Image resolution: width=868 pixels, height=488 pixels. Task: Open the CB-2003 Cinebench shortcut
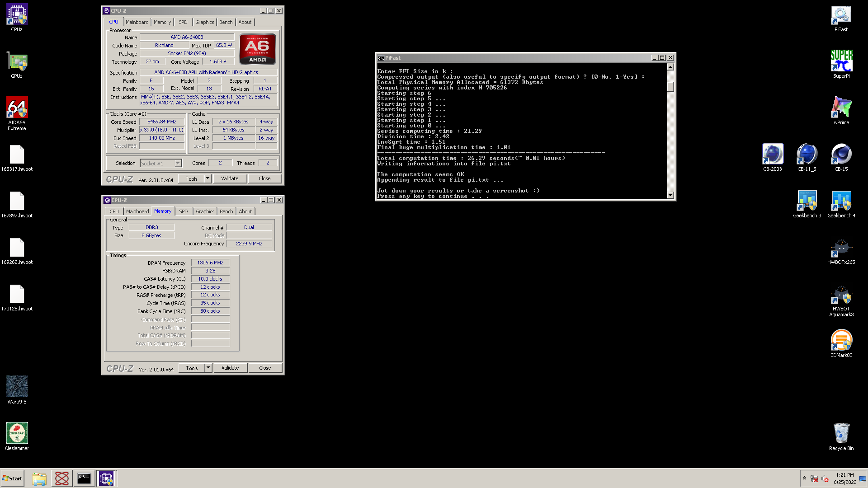tap(772, 157)
